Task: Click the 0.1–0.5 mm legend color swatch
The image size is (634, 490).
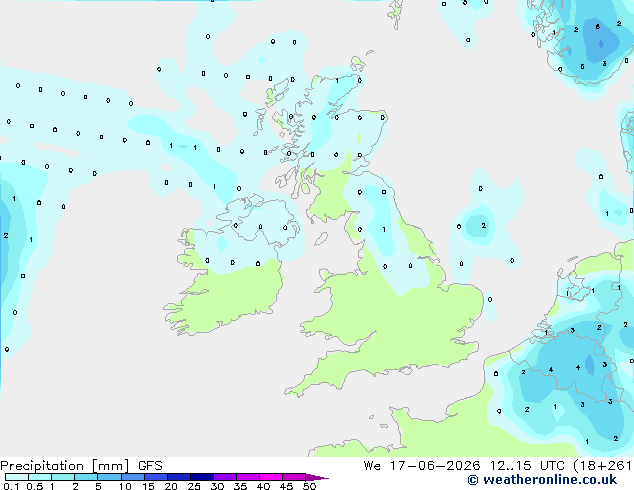Action: [17, 477]
